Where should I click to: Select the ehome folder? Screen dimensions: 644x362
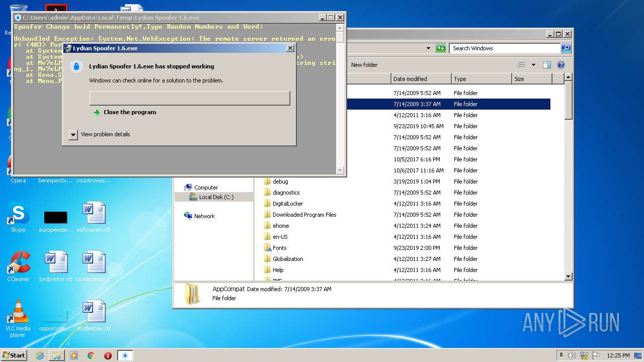[281, 226]
